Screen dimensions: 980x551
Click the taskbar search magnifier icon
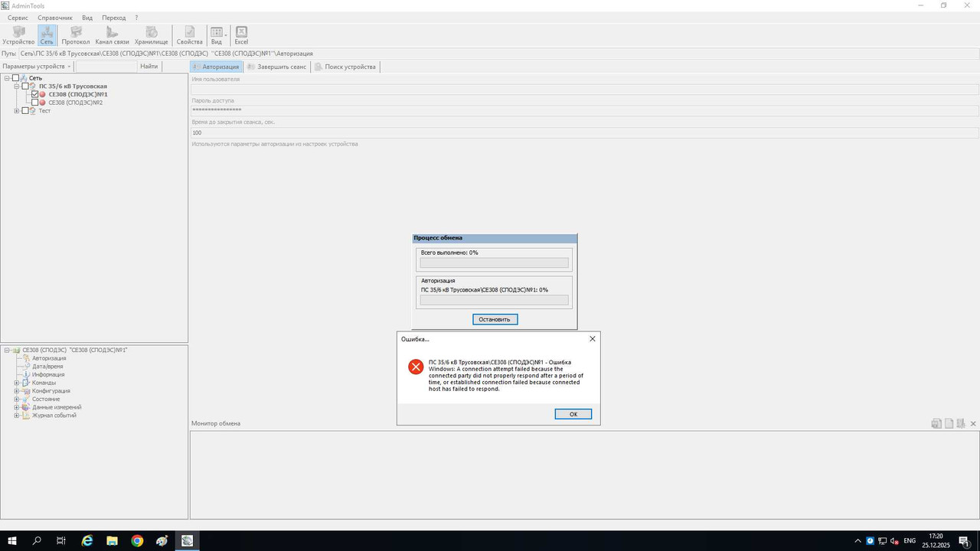(37, 541)
